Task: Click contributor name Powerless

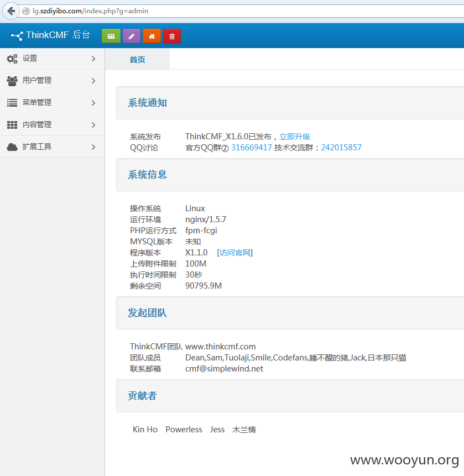Action: (x=184, y=430)
